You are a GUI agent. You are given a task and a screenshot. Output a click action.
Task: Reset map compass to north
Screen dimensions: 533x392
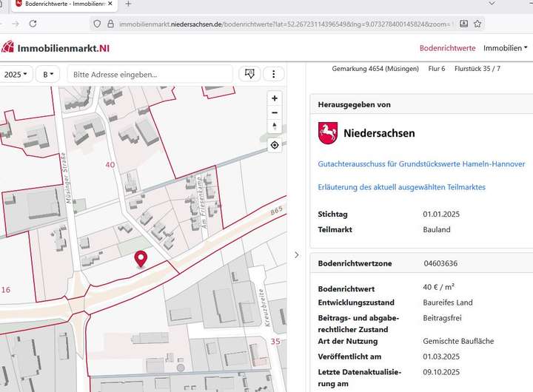click(x=275, y=126)
